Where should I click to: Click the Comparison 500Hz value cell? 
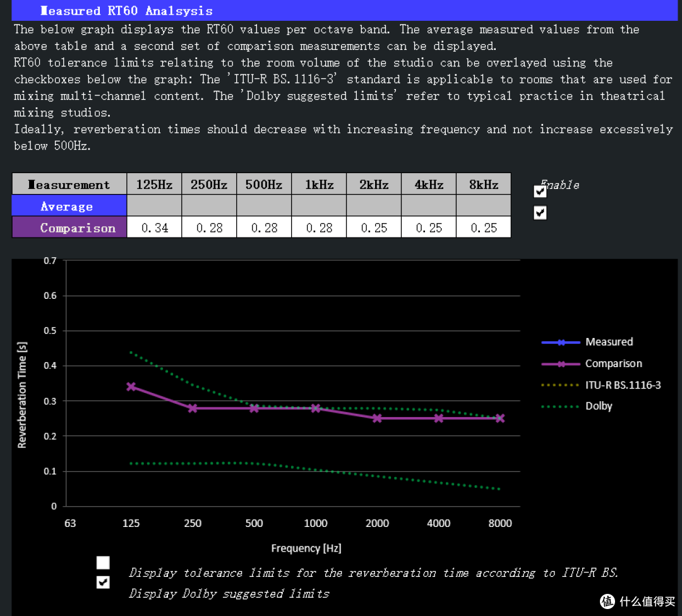click(264, 227)
